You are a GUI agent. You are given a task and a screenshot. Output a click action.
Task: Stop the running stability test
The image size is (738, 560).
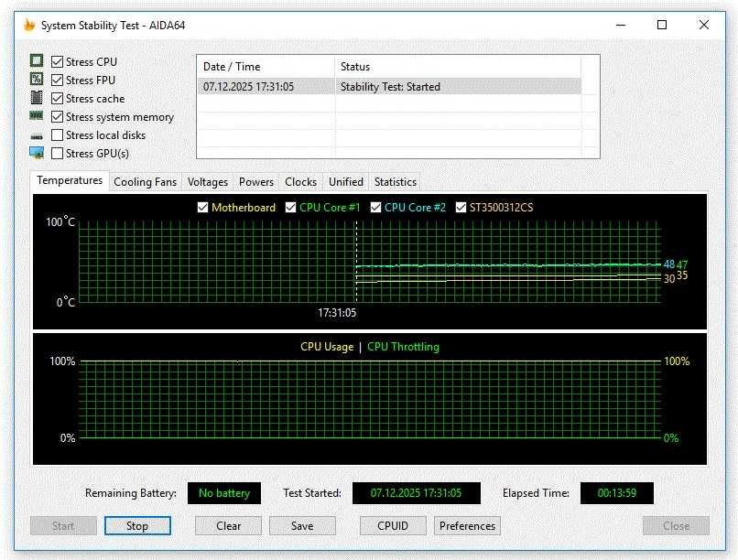137,525
